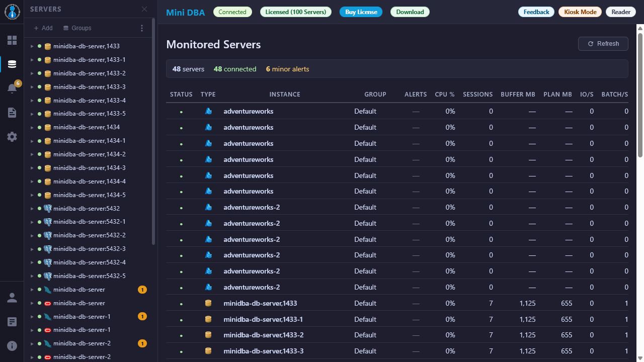
Task: Open the user account icon in sidebar
Action: point(12,298)
